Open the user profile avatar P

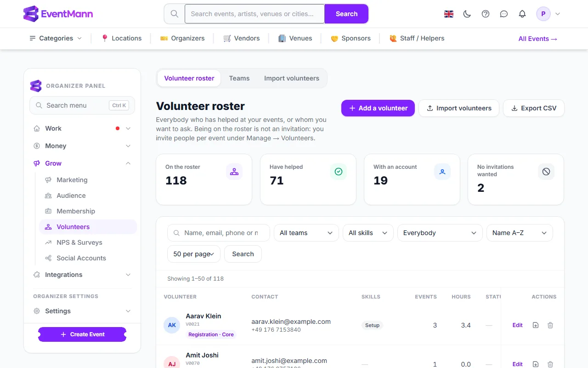543,14
